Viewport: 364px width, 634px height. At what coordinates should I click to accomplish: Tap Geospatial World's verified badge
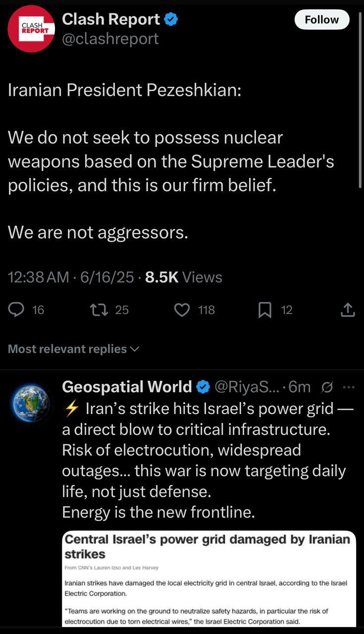[x=203, y=387]
